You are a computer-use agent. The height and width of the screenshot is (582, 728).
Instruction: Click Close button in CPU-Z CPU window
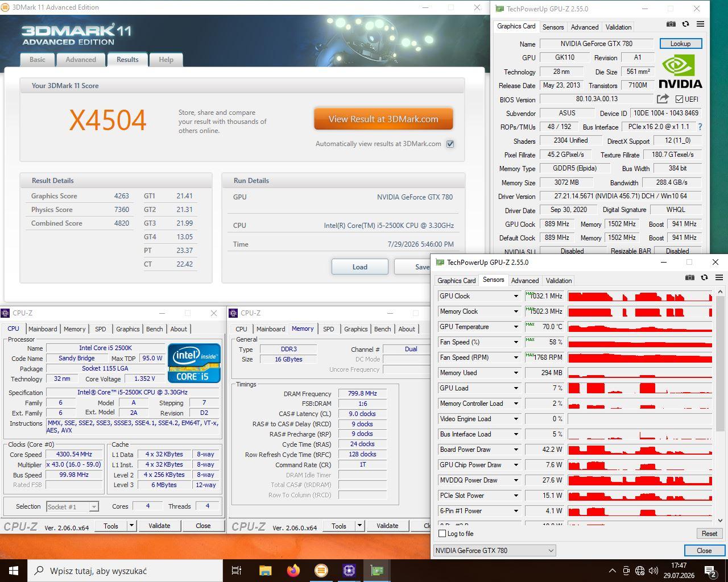tap(203, 526)
